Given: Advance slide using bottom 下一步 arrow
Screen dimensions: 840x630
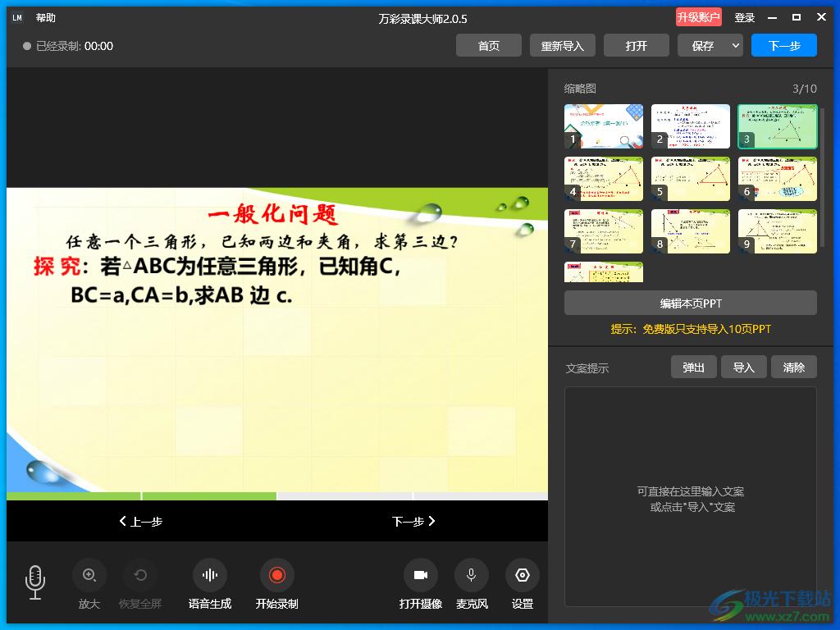Looking at the screenshot, I should click(x=413, y=521).
